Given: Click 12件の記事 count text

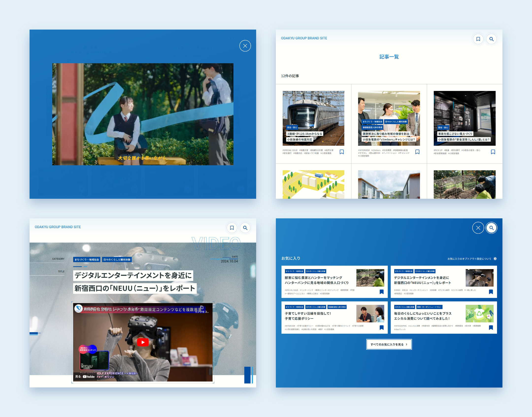Looking at the screenshot, I should [x=290, y=76].
